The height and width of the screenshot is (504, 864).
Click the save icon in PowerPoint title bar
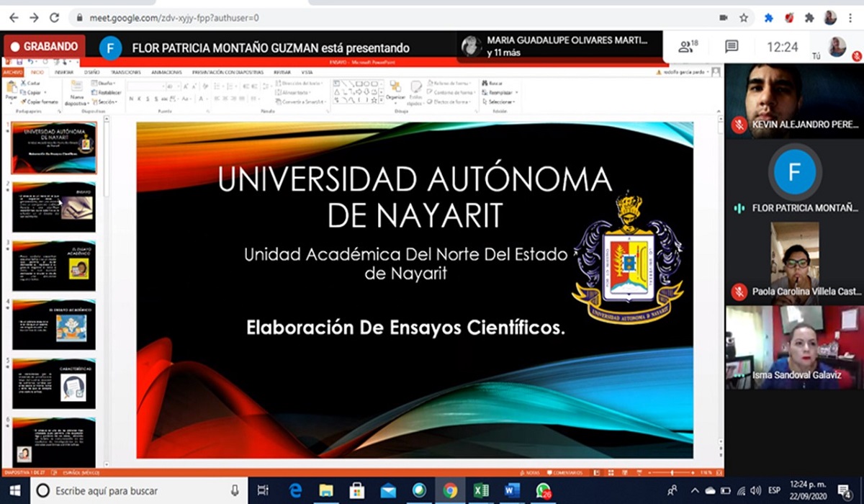[19, 62]
